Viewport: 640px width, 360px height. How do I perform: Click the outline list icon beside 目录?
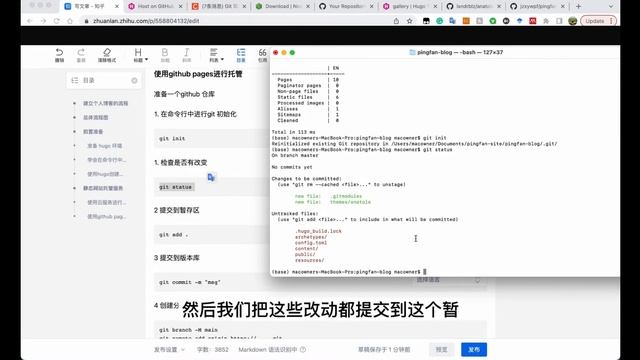click(75, 80)
